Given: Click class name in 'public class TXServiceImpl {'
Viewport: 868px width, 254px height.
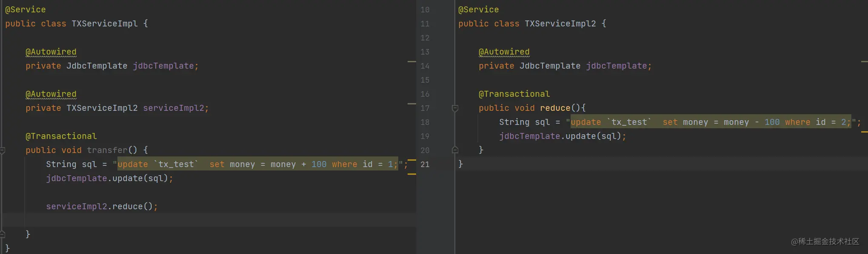Looking at the screenshot, I should pyautogui.click(x=105, y=24).
